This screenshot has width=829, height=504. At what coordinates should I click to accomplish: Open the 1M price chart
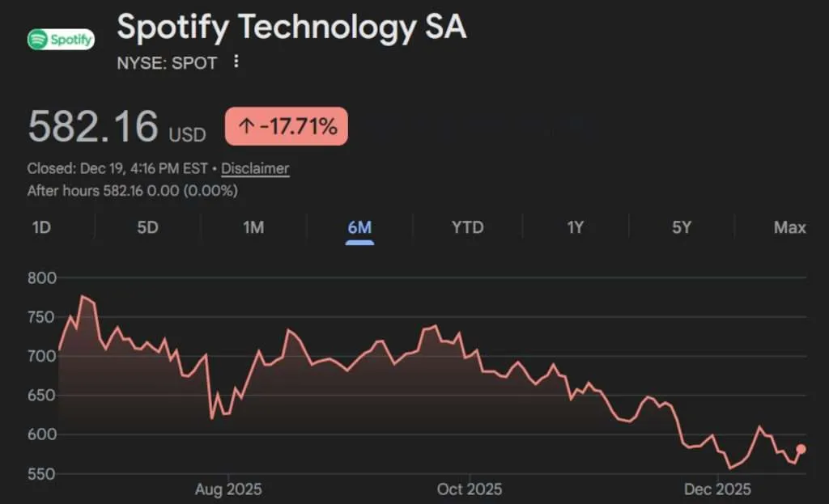point(253,228)
